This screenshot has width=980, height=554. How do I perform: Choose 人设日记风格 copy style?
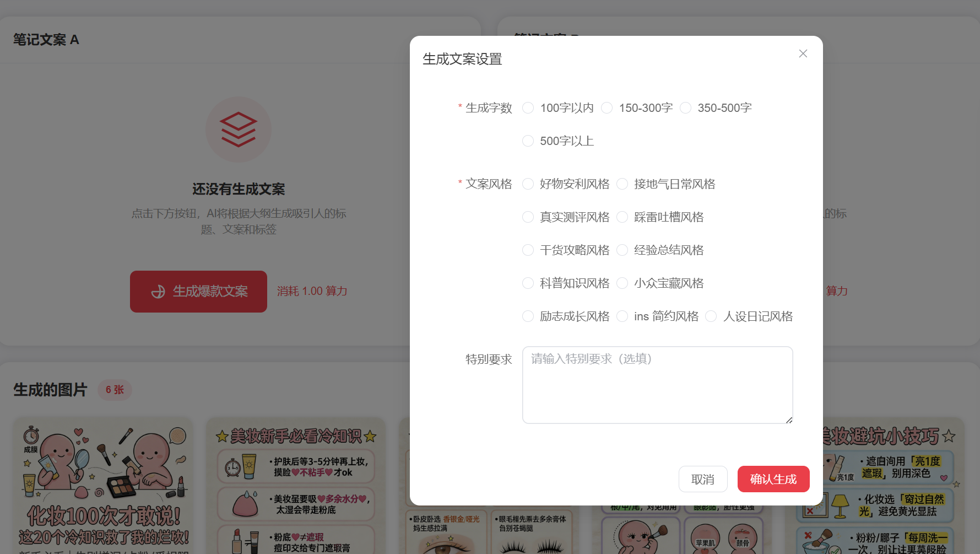(711, 316)
